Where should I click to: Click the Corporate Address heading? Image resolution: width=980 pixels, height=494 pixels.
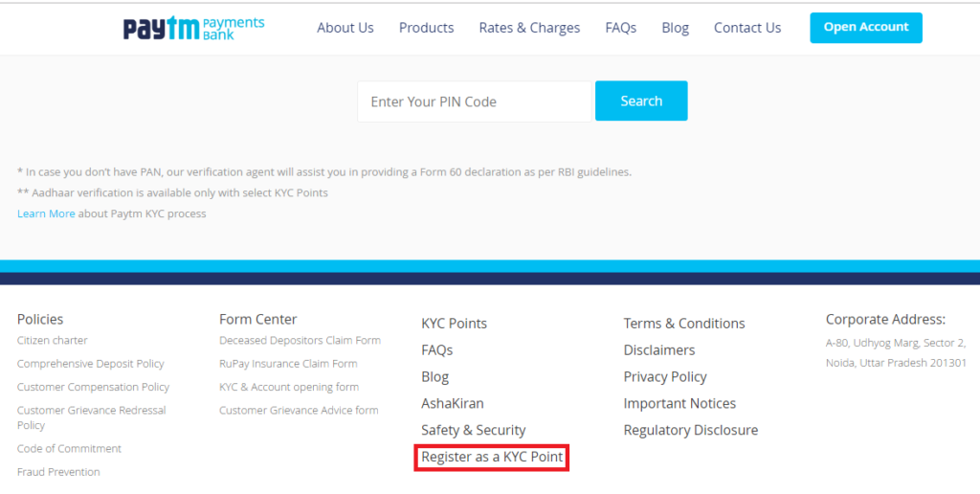click(885, 320)
